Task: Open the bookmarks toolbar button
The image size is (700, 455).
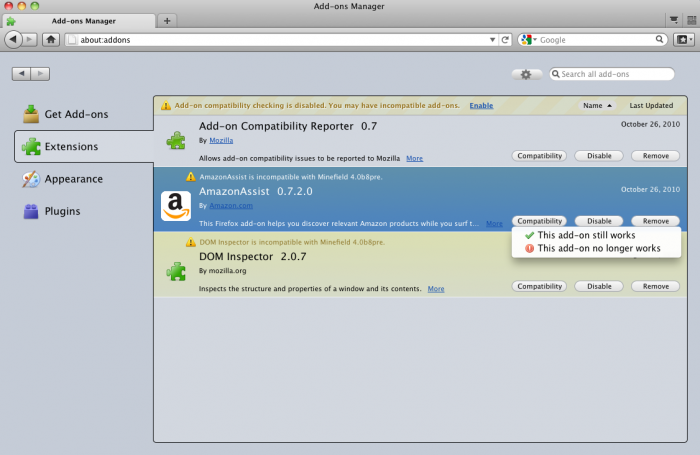Action: coord(684,40)
